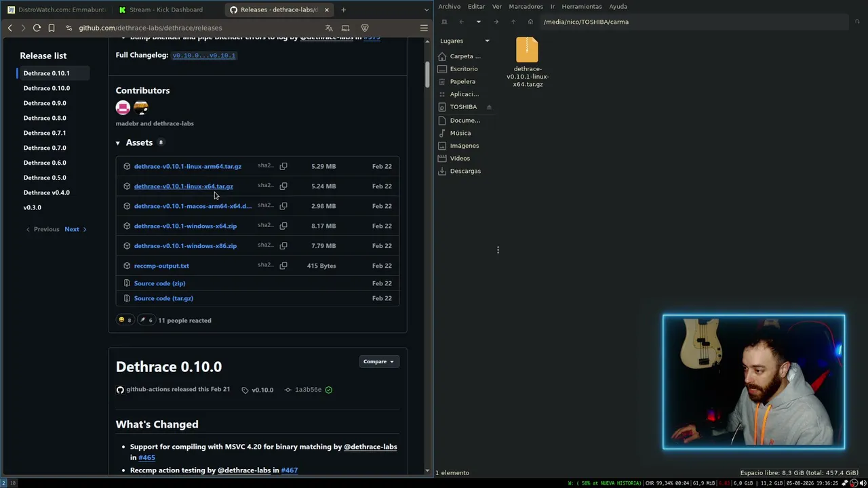Open the browser hamburger menu
The height and width of the screenshot is (488, 868).
click(424, 28)
